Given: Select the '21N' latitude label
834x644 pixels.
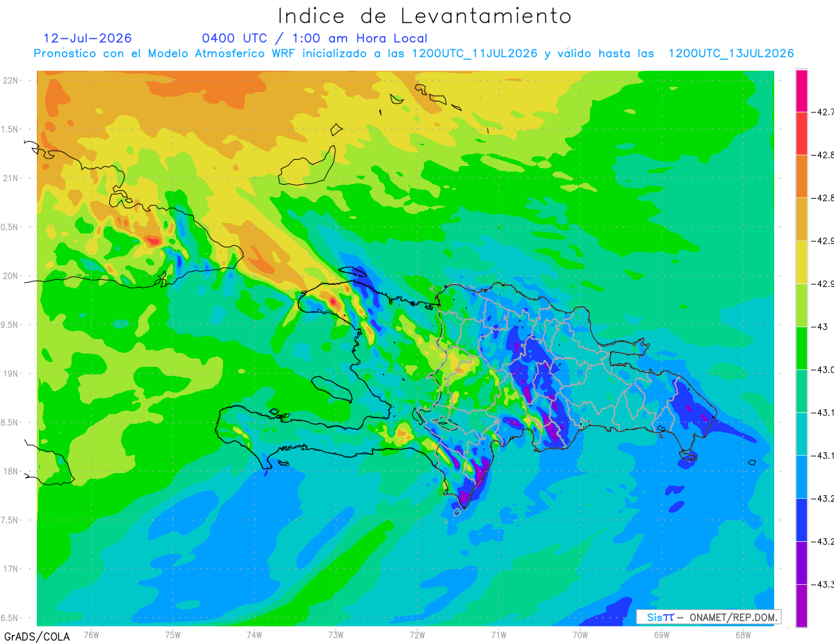Looking at the screenshot, I should [12, 178].
